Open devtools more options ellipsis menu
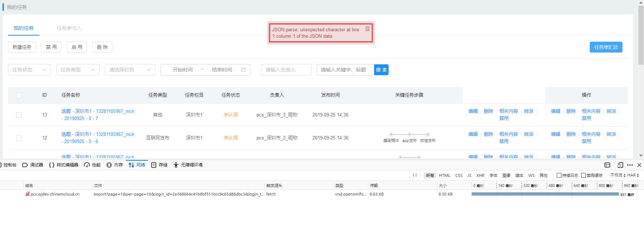The image size is (644, 229). [x=630, y=165]
